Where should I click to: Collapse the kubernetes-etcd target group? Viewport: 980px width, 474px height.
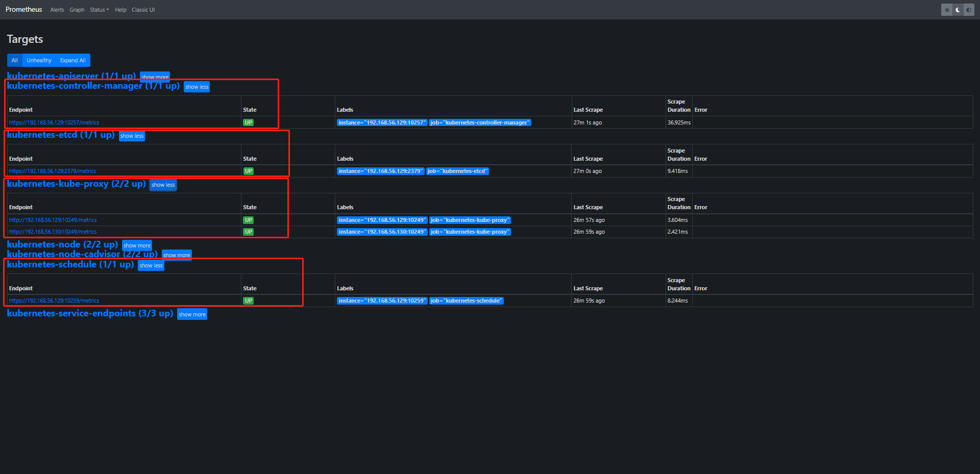[x=132, y=136]
